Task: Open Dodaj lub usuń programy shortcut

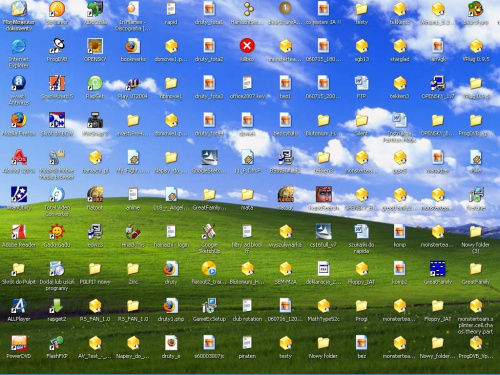Action: [x=57, y=268]
